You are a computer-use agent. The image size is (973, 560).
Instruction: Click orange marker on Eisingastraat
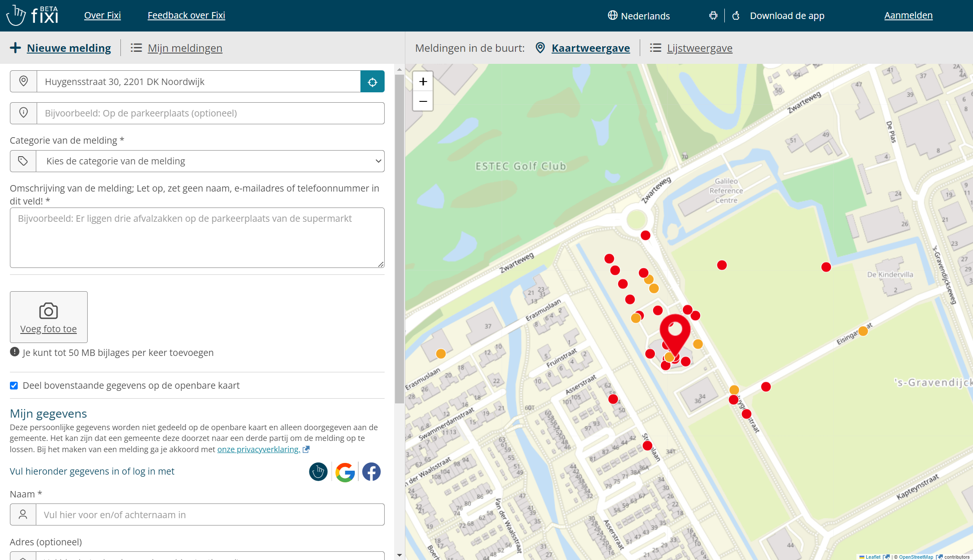[863, 331]
